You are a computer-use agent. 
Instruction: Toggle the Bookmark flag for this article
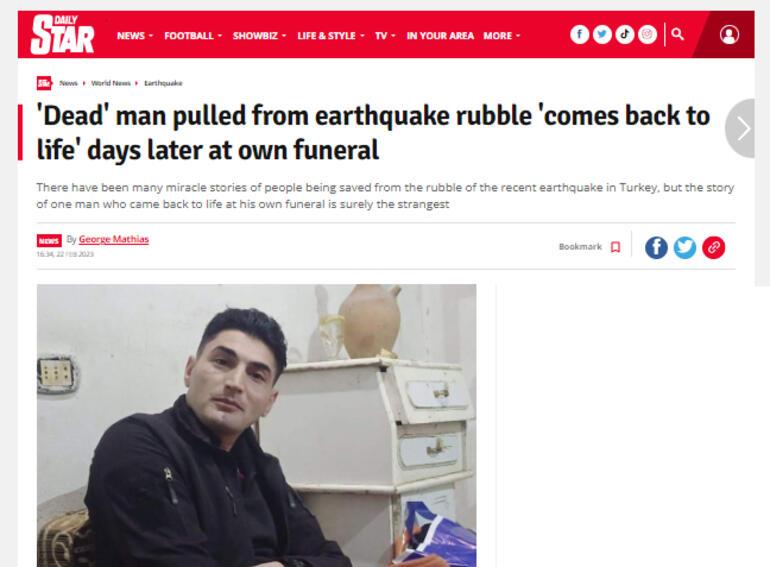pos(615,247)
